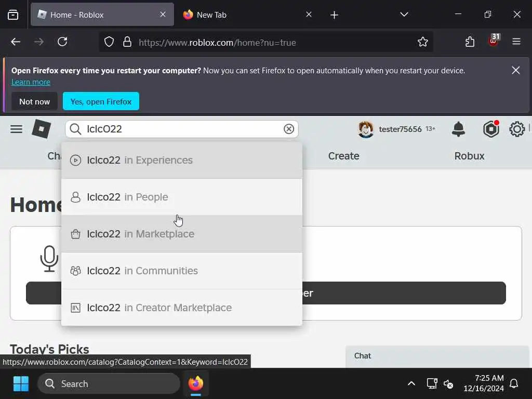Close the Home - Roblox tab
This screenshot has height=399, width=532.
click(163, 14)
